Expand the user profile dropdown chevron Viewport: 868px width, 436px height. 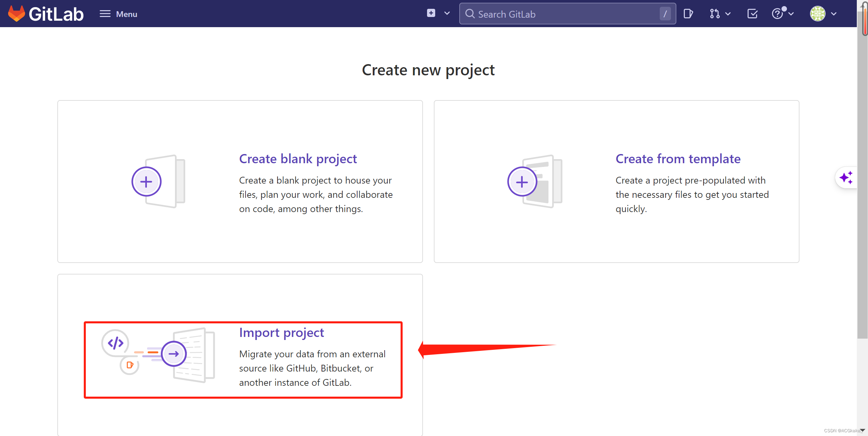[x=834, y=14]
